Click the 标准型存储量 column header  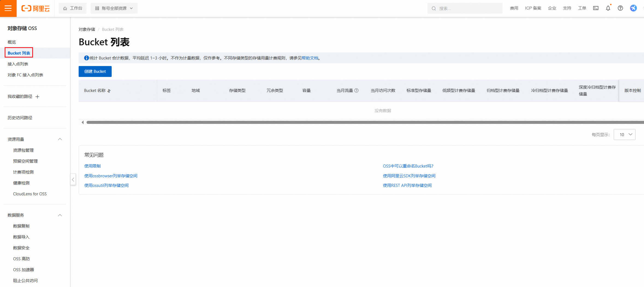point(419,91)
